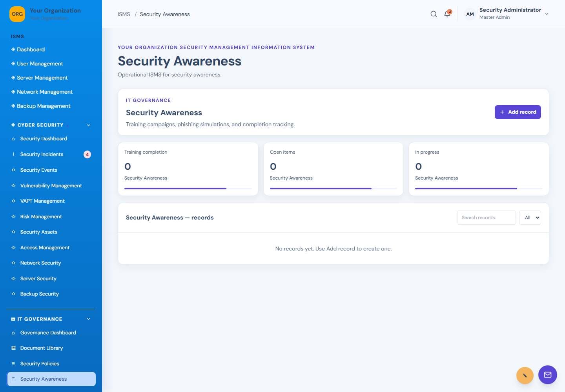The image size is (565, 392).
Task: Click the In progress card progress bar
Action: tap(479, 189)
